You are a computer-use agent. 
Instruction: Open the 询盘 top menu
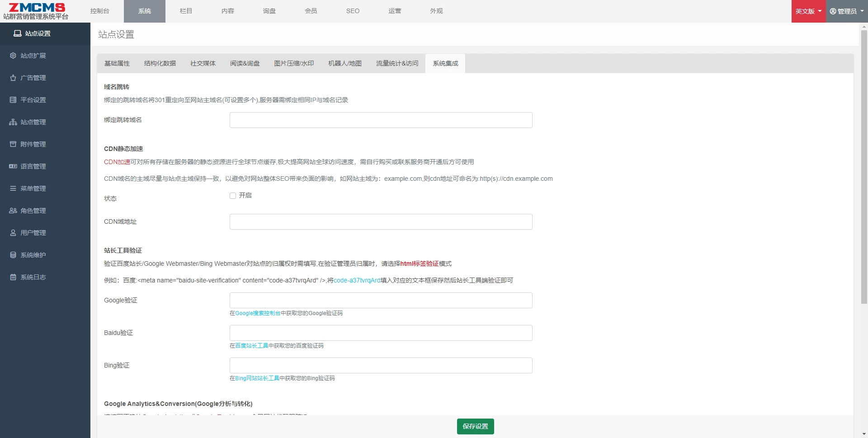269,11
